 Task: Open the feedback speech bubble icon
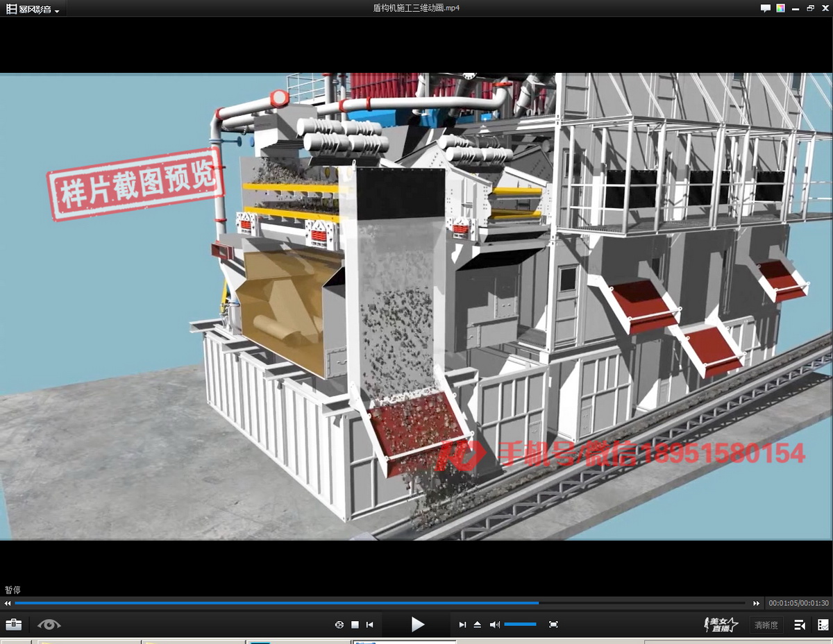pyautogui.click(x=766, y=8)
